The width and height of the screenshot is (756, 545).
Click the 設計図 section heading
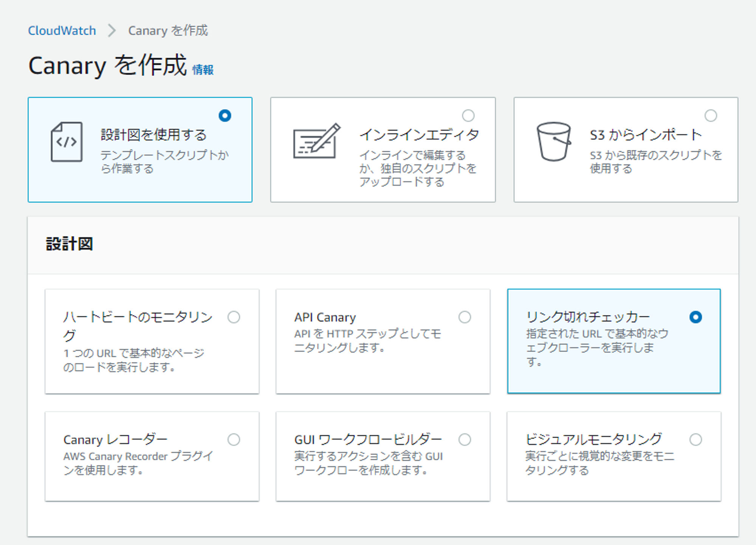(70, 244)
